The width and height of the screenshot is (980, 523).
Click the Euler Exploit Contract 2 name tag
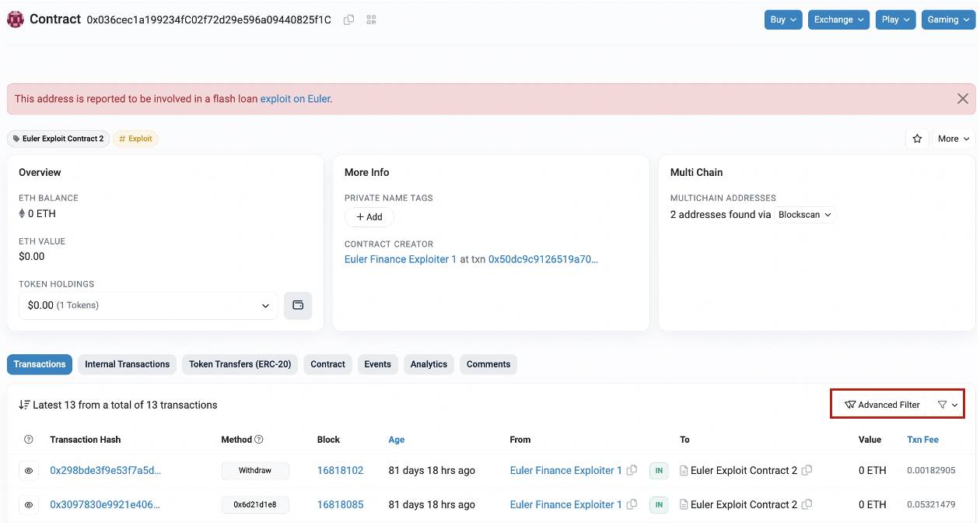[x=58, y=139]
